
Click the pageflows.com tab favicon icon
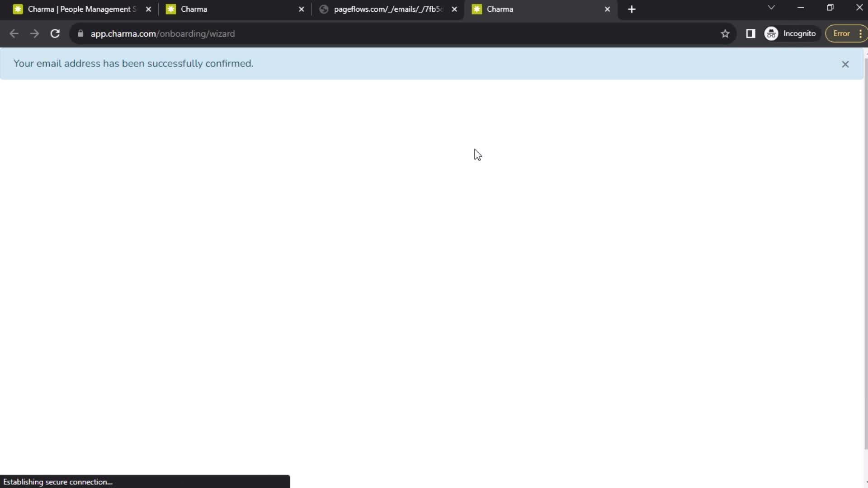(324, 9)
